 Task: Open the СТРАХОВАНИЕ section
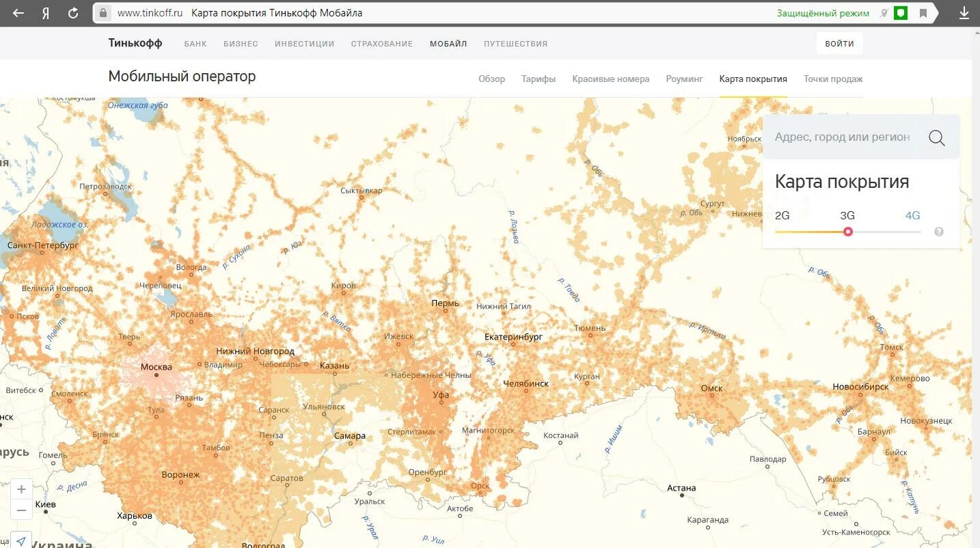382,44
